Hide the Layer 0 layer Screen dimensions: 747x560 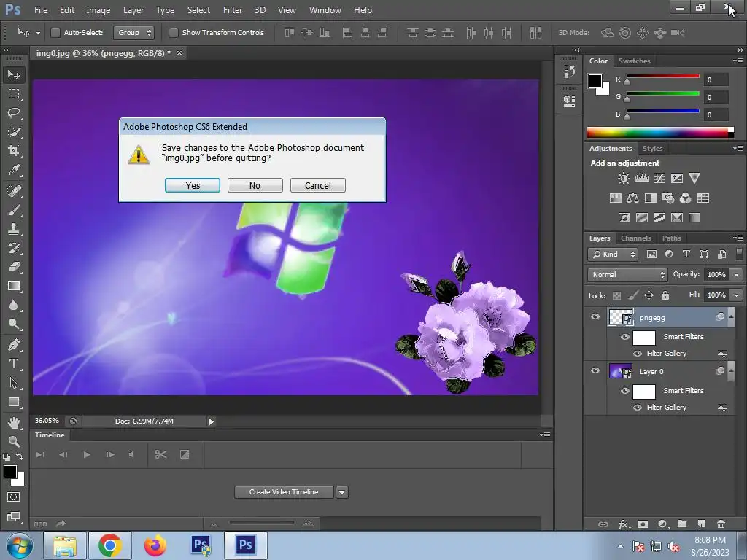tap(595, 370)
